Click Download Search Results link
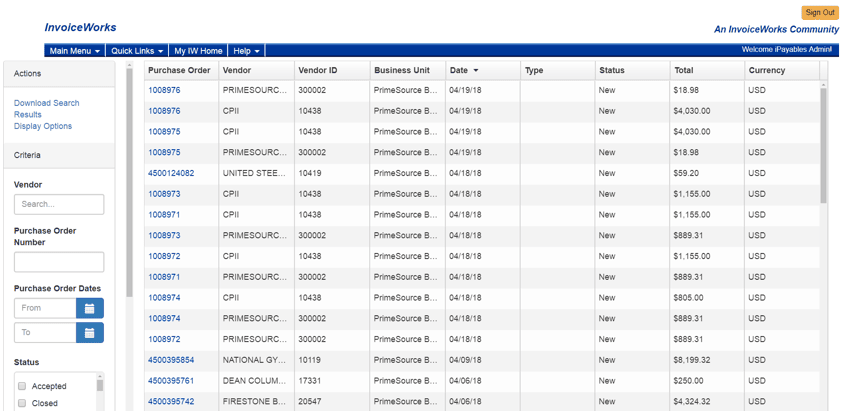The height and width of the screenshot is (414, 845). click(x=46, y=108)
